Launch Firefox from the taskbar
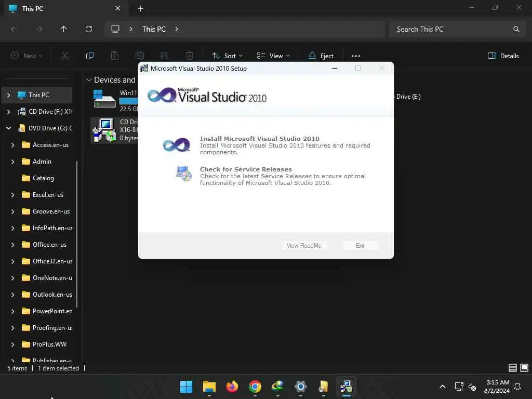Image resolution: width=532 pixels, height=399 pixels. pos(232,387)
